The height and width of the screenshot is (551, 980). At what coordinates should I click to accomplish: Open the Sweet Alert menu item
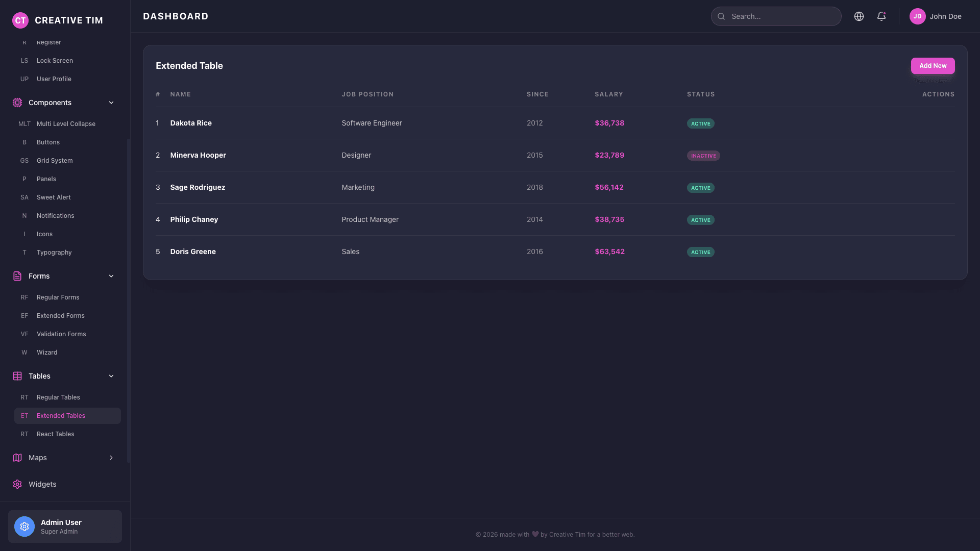(53, 197)
